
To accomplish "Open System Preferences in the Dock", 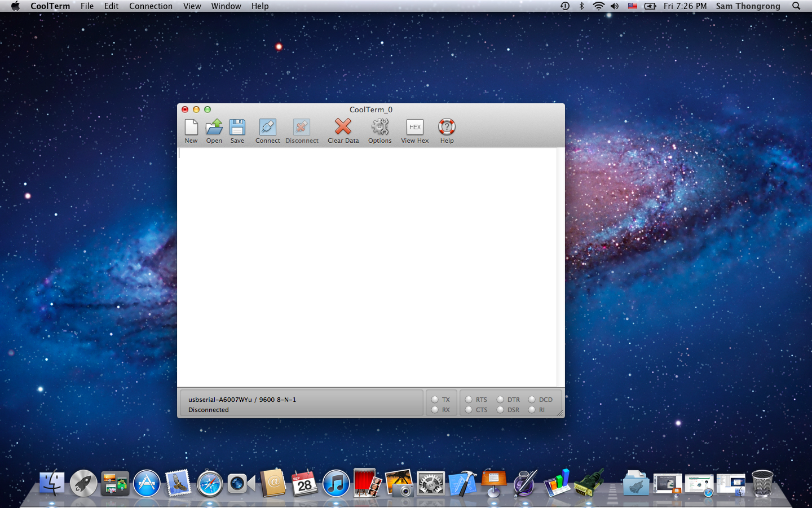I will 431,484.
